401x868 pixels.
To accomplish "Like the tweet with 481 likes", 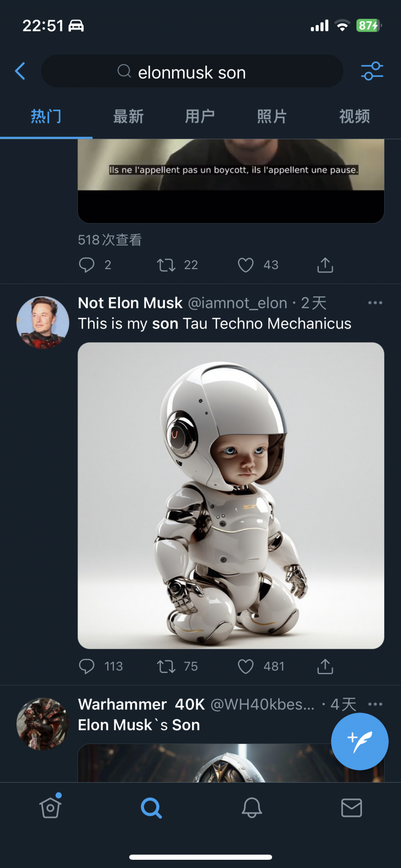I will (246, 666).
